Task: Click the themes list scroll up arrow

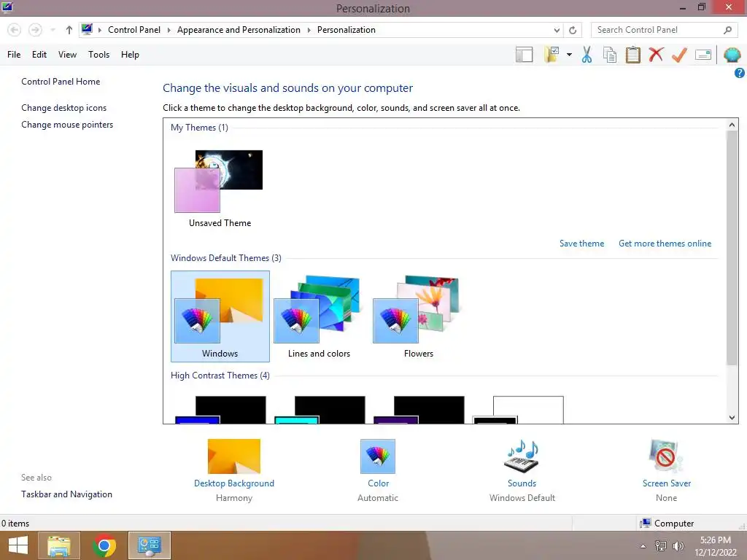Action: 732,125
